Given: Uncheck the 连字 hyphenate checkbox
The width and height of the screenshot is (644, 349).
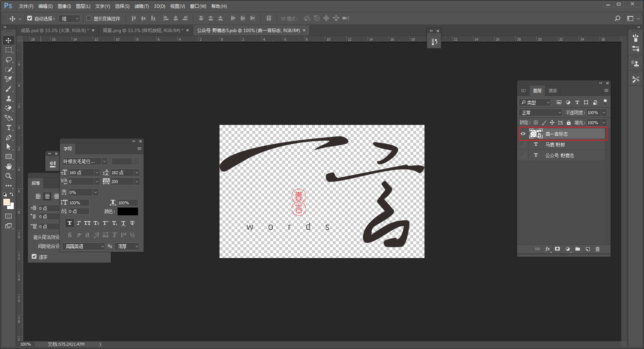Looking at the screenshot, I should click(34, 257).
